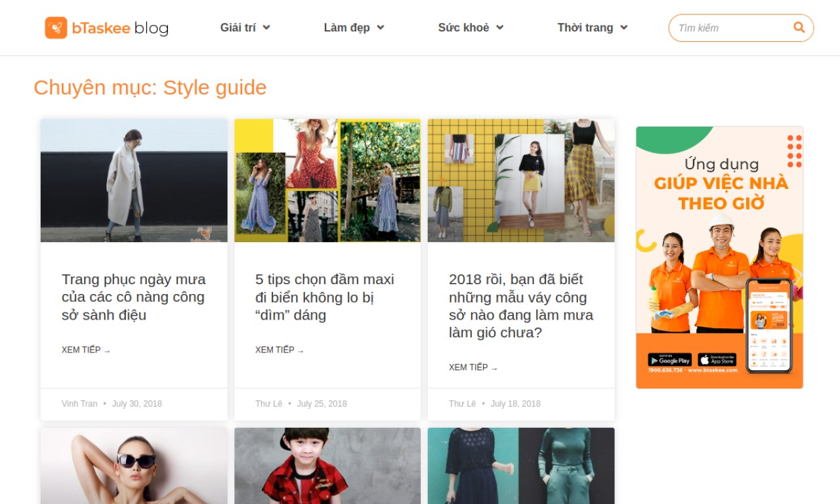Open the office skirts collage thumbnail
840x504 pixels.
tap(521, 180)
